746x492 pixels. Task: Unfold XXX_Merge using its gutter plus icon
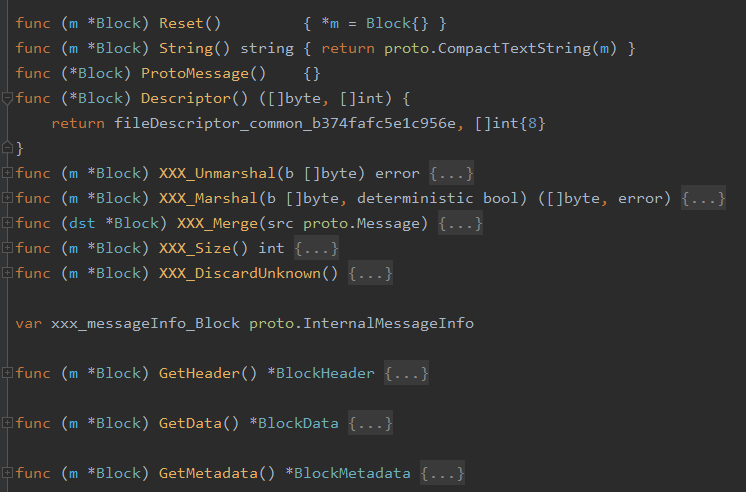(x=8, y=223)
